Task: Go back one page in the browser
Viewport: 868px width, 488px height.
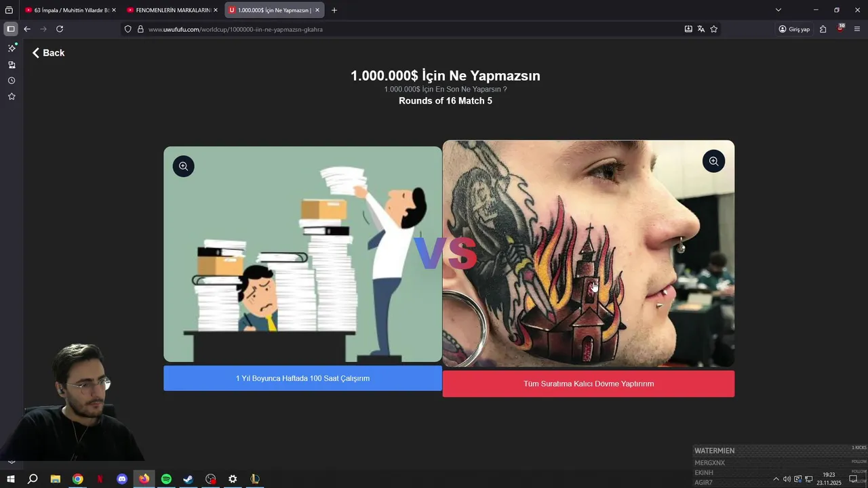Action: pyautogui.click(x=27, y=29)
